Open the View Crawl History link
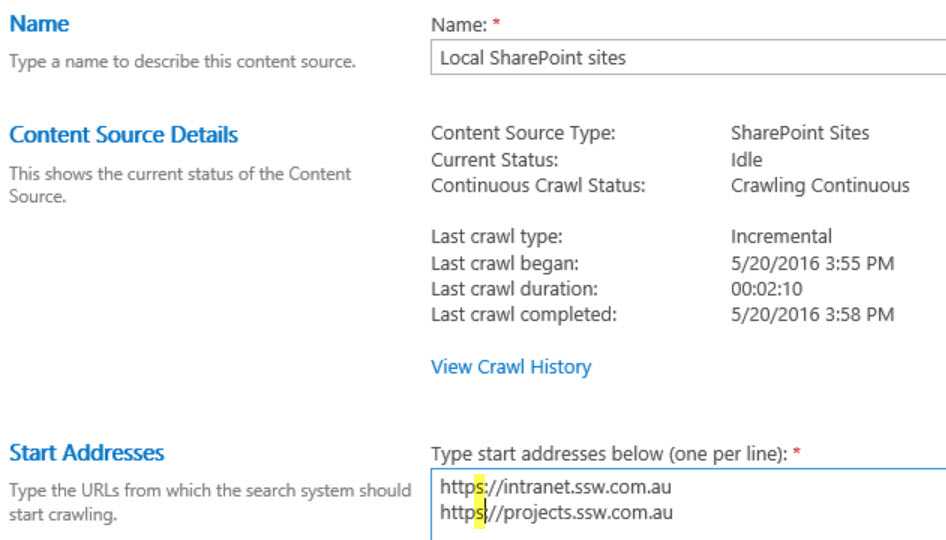This screenshot has width=946, height=540. tap(510, 367)
